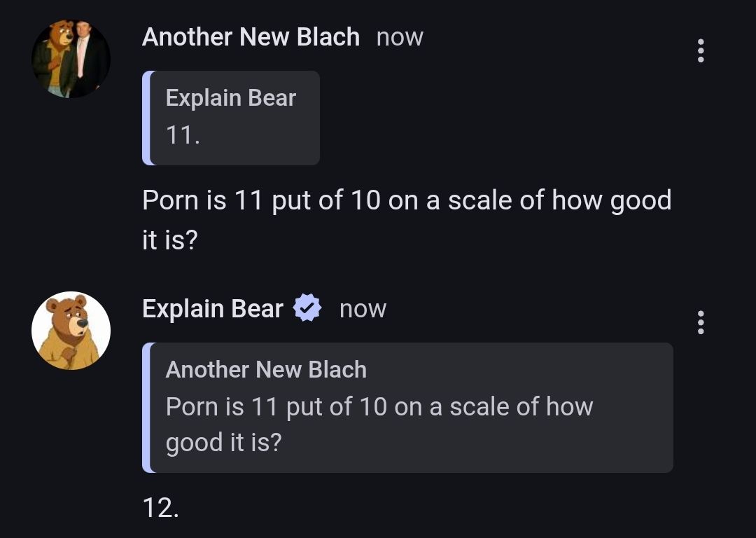Open Another New Blach's profile avatar
This screenshot has width=756, height=538.
pyautogui.click(x=71, y=59)
